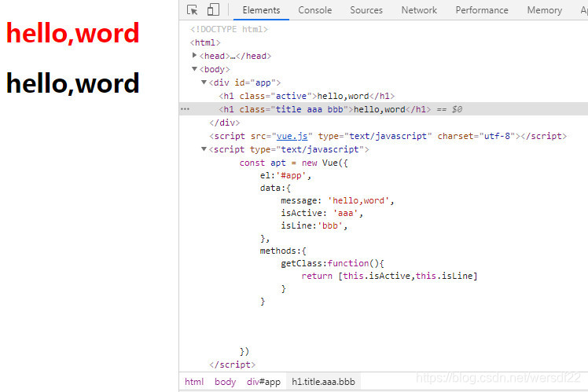The image size is (588, 392).
Task: Click the isActive: 'aaa' code line
Action: pos(322,213)
